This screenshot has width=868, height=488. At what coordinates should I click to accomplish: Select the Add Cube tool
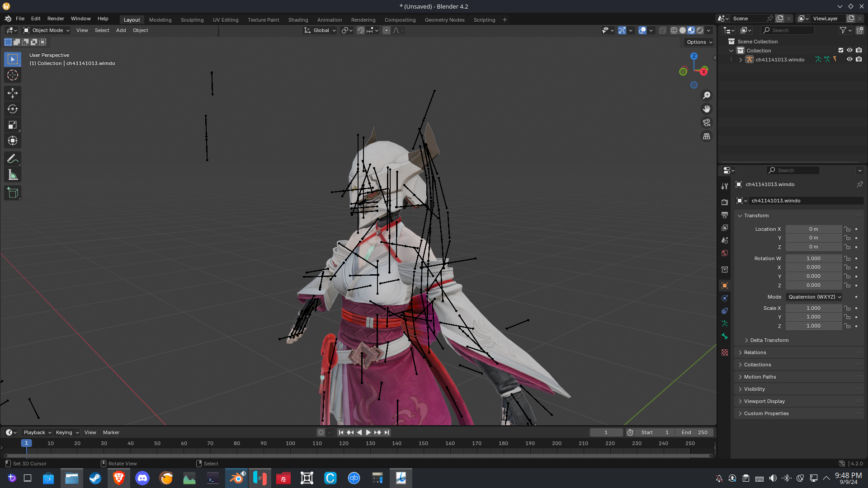click(x=13, y=193)
